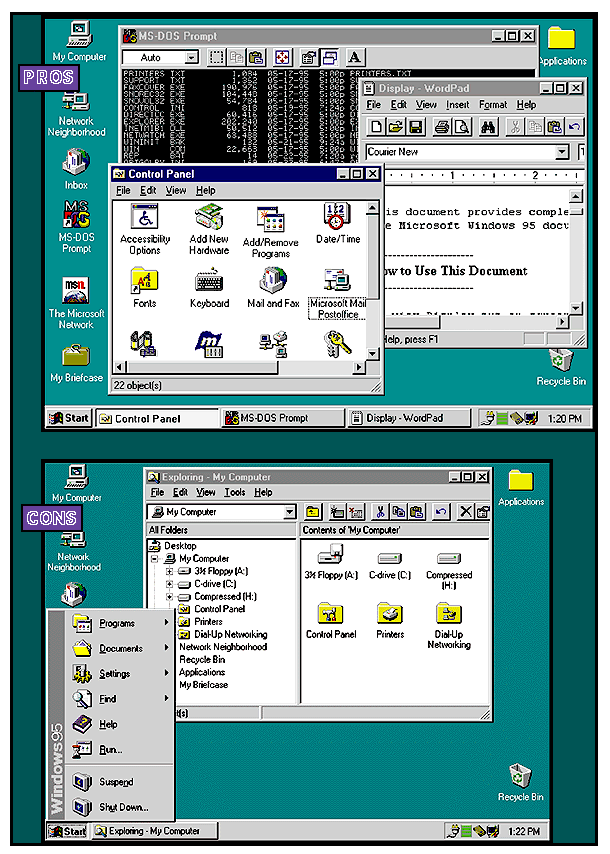Click Mark icon in MS-DOS Prompt toolbar
Screen dimensions: 610x854
point(216,57)
